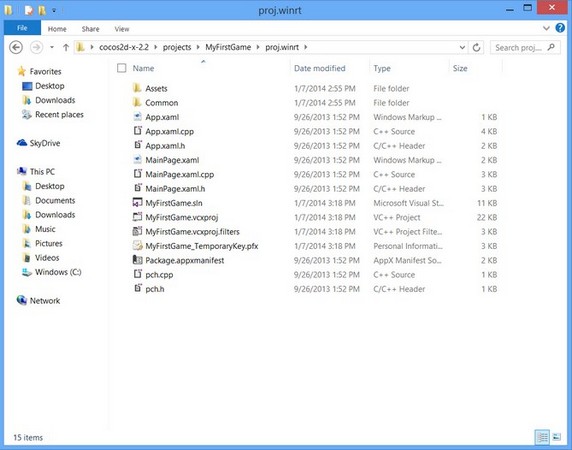This screenshot has width=572, height=450.
Task: Expand the MyFirstGame breadcrumb arrow
Action: click(x=258, y=47)
